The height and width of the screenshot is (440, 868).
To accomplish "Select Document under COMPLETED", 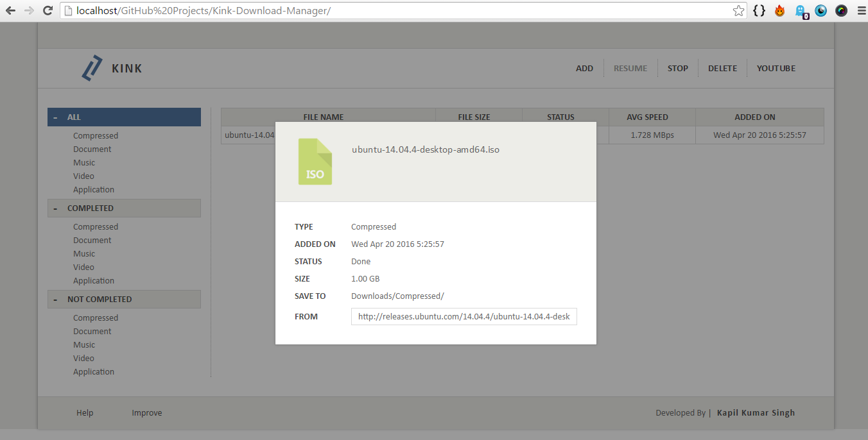I will point(92,240).
